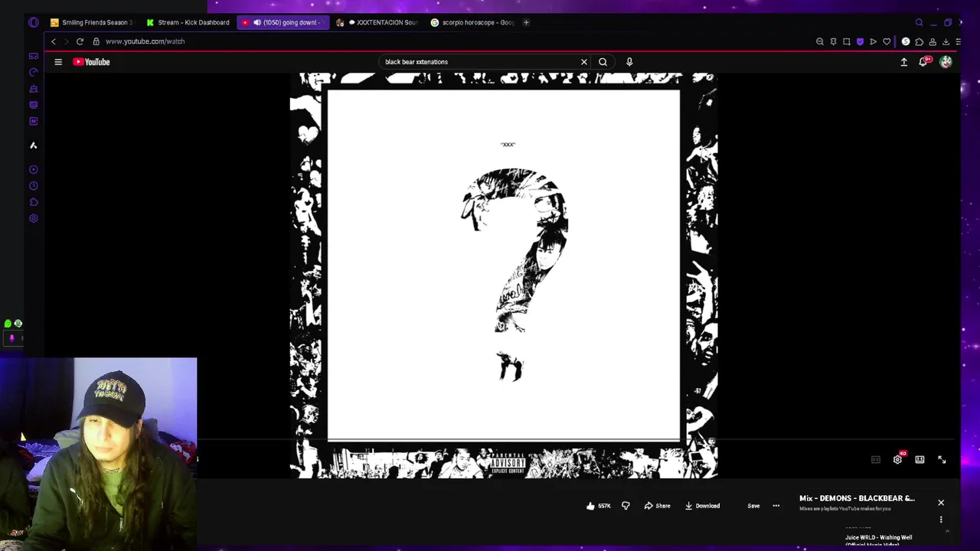Viewport: 980px width, 551px height.
Task: Open easy setup menu icon
Action: tap(958, 41)
